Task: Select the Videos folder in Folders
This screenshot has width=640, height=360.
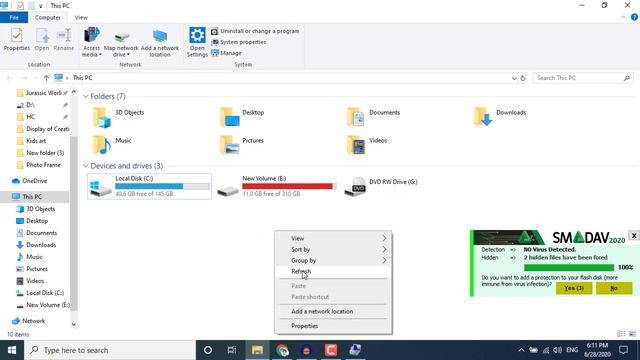Action: pyautogui.click(x=367, y=145)
